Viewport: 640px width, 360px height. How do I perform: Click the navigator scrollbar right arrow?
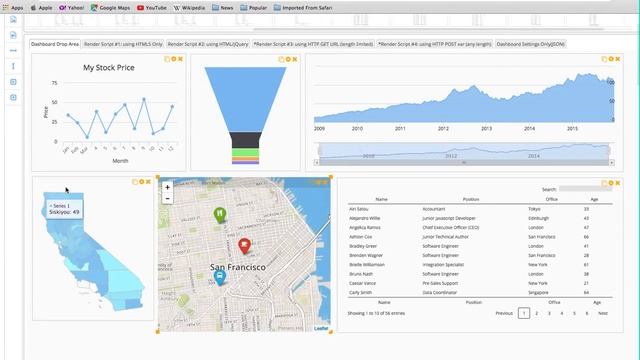(612, 162)
